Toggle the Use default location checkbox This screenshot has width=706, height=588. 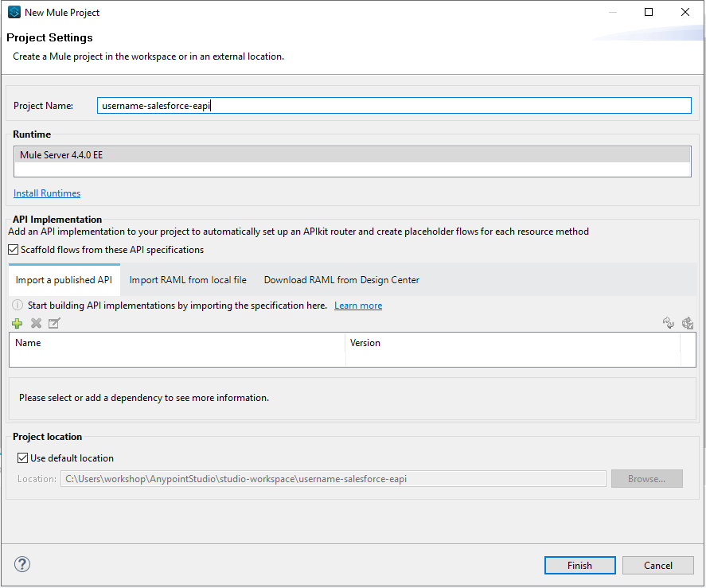coord(23,458)
